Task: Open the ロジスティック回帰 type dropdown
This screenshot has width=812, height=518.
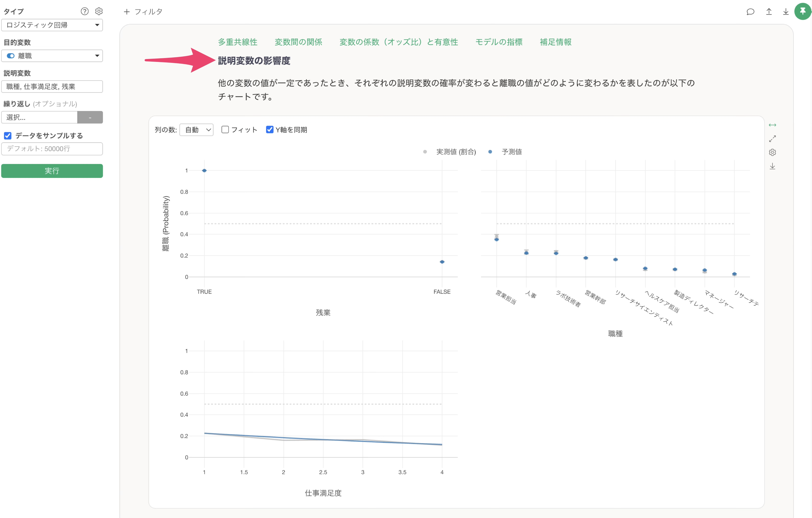Action: click(x=52, y=25)
